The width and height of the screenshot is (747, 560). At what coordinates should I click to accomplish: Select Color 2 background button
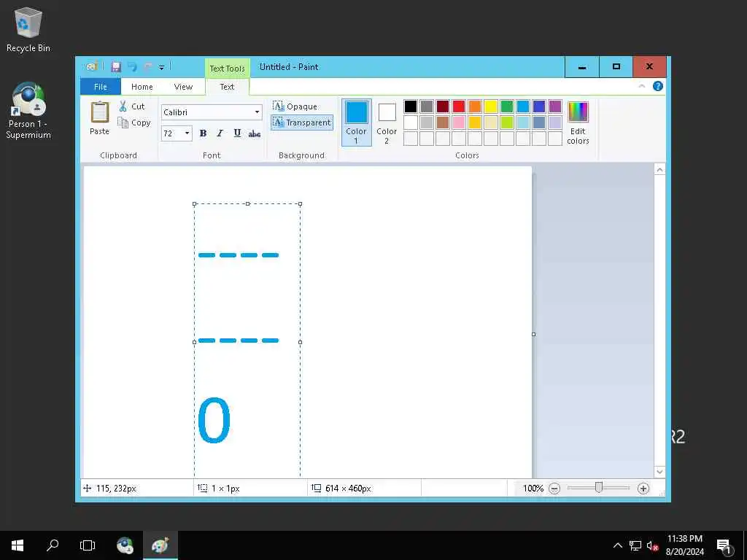coord(387,122)
